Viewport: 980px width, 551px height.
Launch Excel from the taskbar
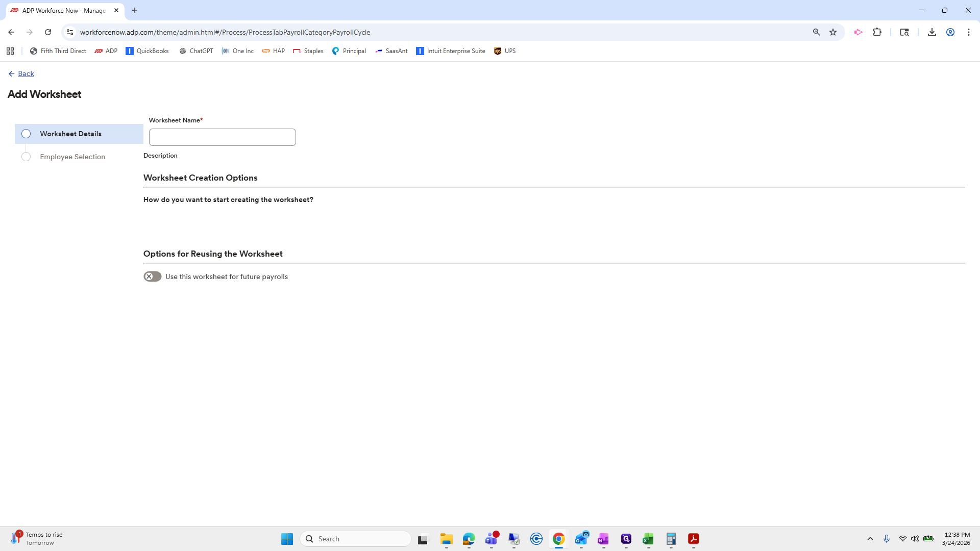click(648, 539)
